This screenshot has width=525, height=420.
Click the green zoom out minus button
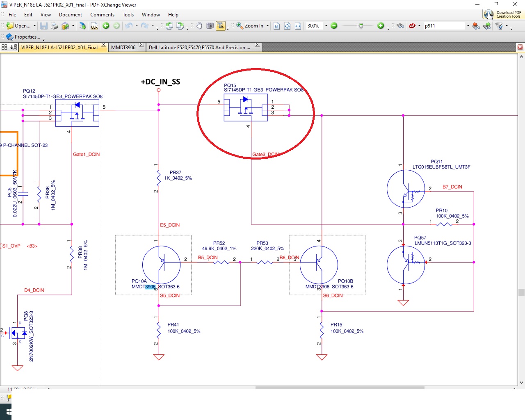(334, 26)
